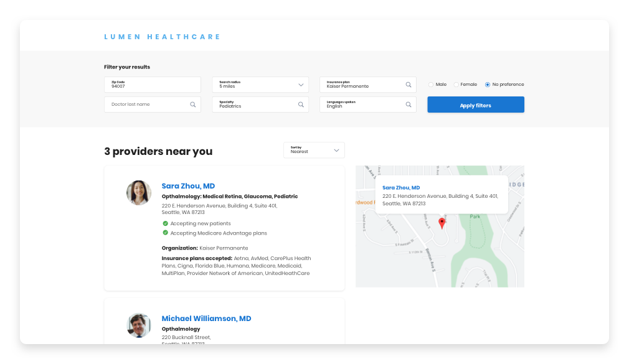This screenshot has height=364, width=629.
Task: Click the Doctor last name field
Action: [x=153, y=105]
